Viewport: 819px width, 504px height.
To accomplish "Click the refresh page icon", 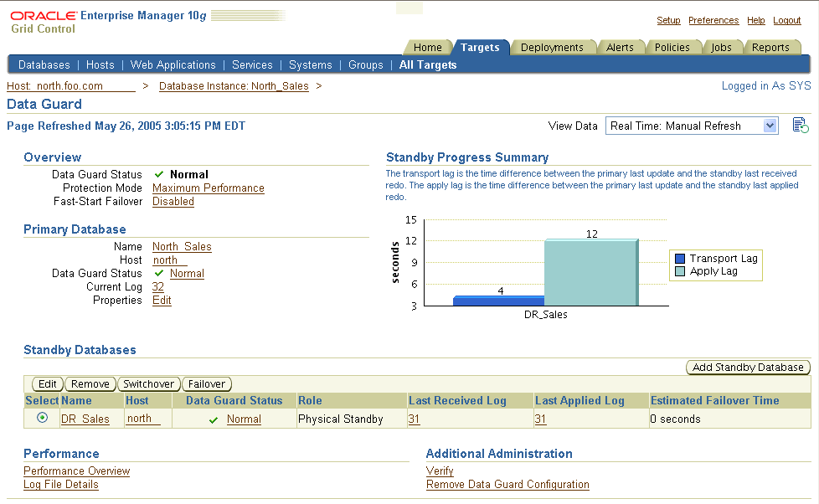I will (801, 126).
